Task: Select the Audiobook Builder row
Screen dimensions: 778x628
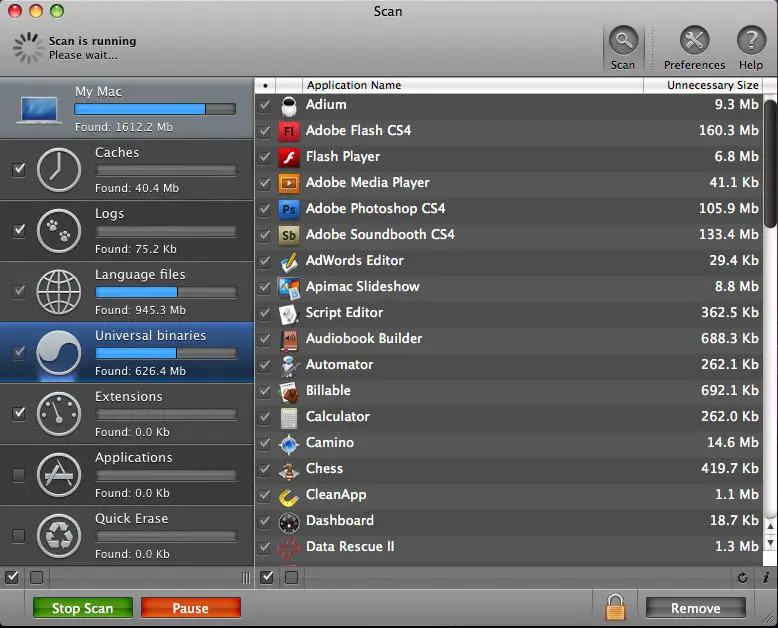Action: coord(509,339)
